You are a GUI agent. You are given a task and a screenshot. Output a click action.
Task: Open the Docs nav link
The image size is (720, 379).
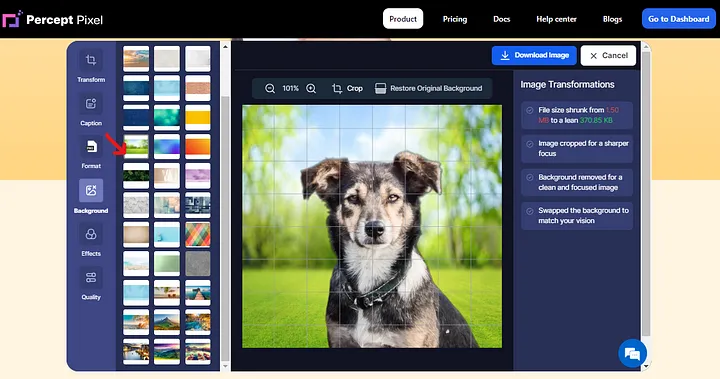501,19
